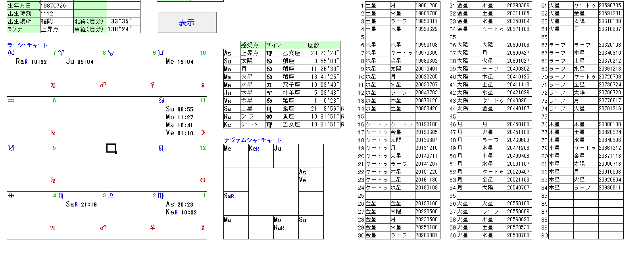Image resolution: width=644 pixels, height=260 pixels.
Task: Click the Gemini sign icon in house 10
Action: [161, 53]
